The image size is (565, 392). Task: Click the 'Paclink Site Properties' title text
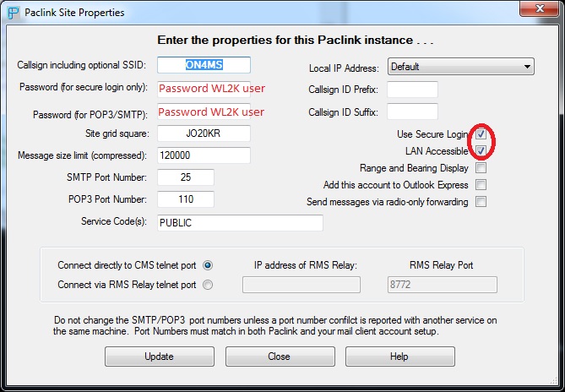point(74,13)
